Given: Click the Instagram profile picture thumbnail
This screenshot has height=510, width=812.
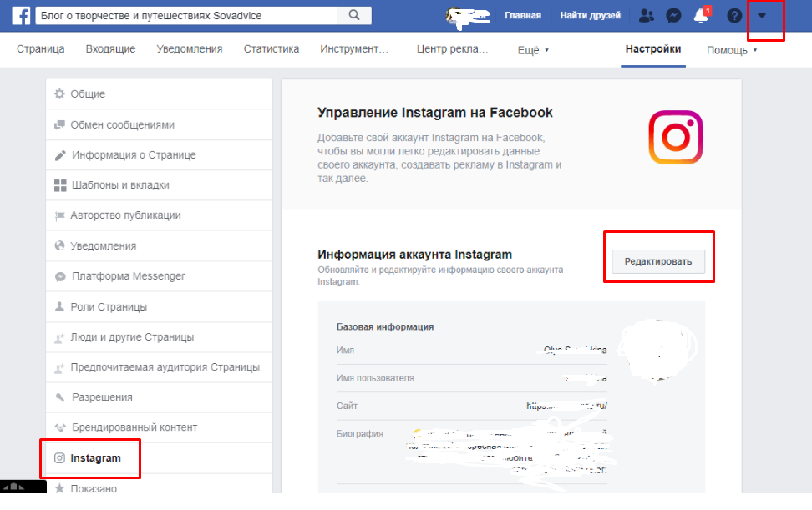Looking at the screenshot, I should click(x=659, y=351).
